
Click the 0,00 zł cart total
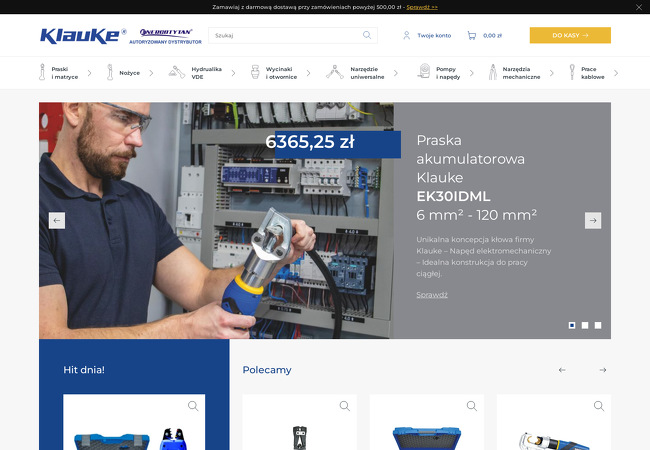tap(492, 36)
